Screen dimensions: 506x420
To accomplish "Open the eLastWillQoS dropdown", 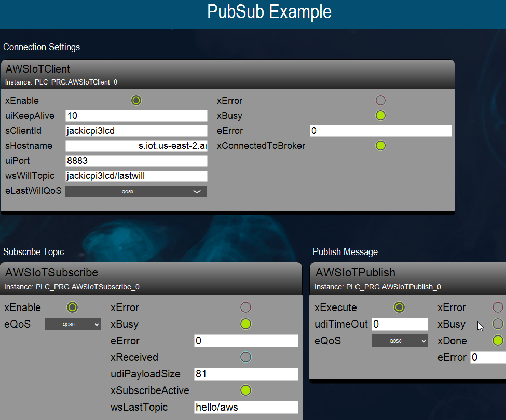I will point(136,191).
